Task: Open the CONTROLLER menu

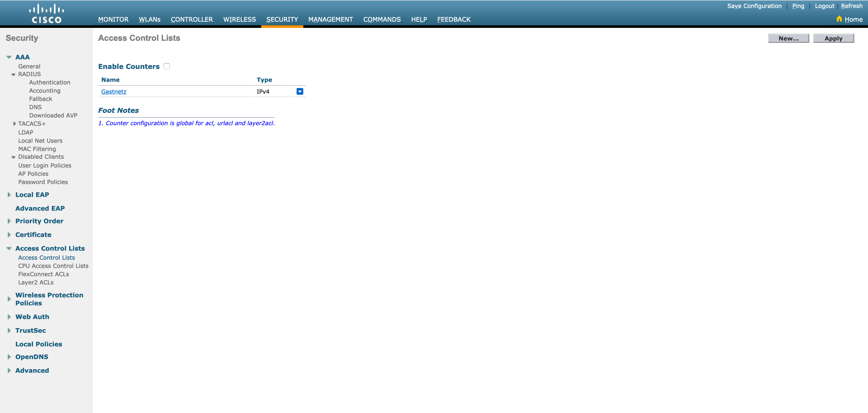Action: point(192,20)
